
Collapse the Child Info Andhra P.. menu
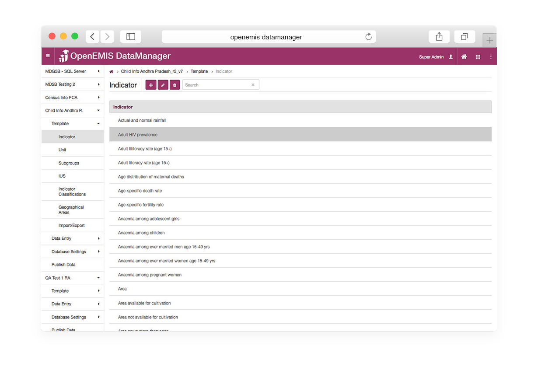73,111
